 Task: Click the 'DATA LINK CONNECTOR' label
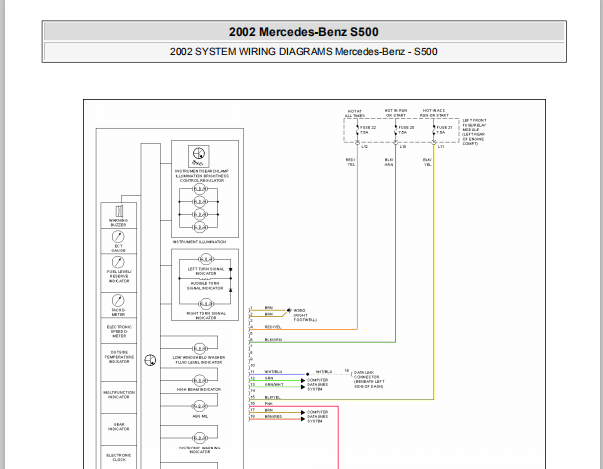(x=369, y=379)
